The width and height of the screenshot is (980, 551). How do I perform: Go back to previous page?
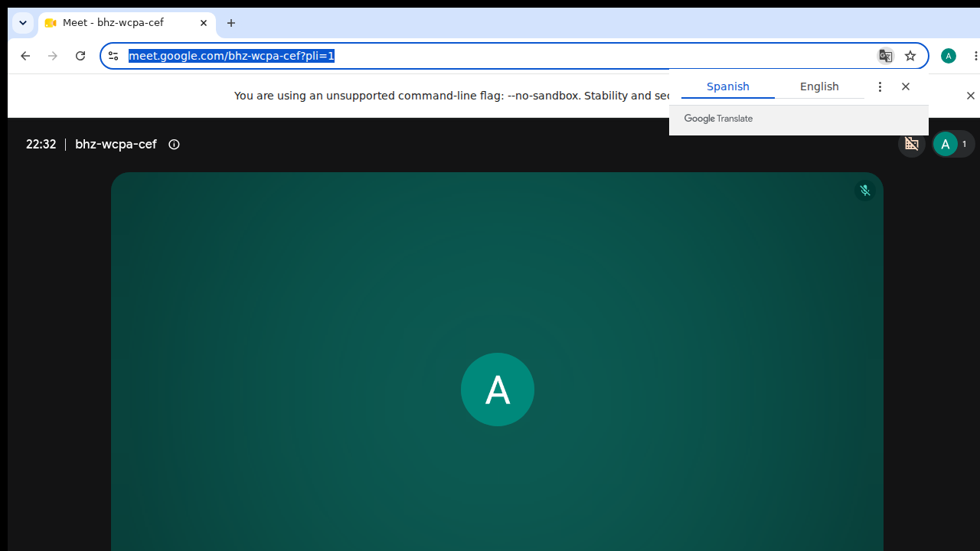(x=25, y=56)
